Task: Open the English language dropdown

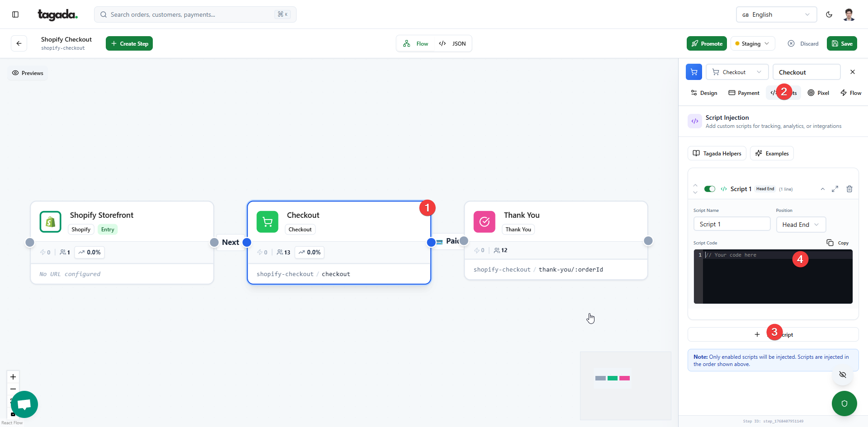Action: [776, 14]
